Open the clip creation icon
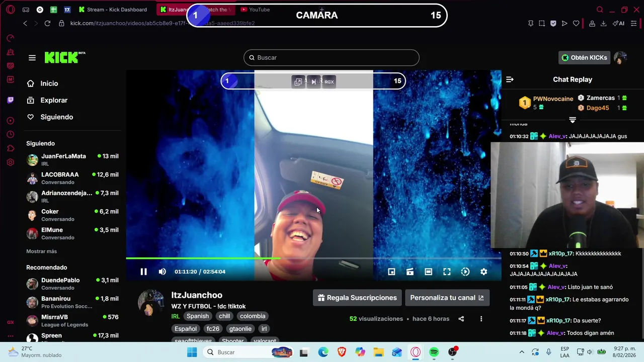The image size is (644, 362). click(x=410, y=271)
